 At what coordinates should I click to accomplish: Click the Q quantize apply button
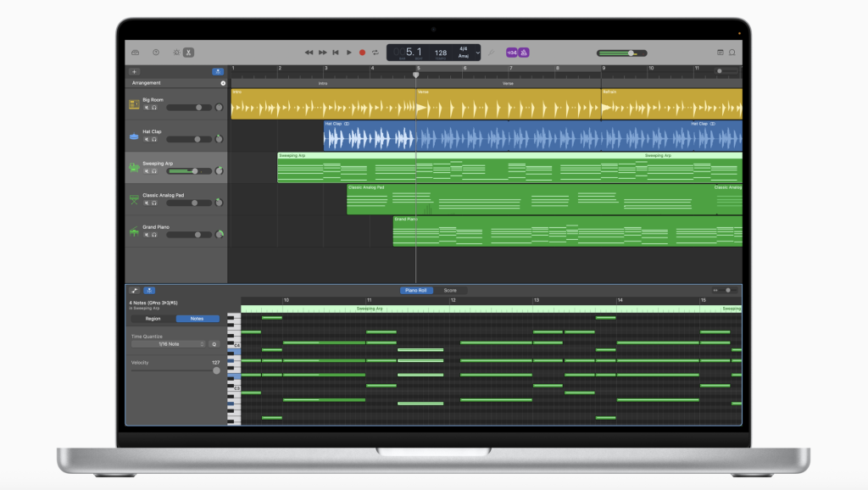(x=213, y=343)
